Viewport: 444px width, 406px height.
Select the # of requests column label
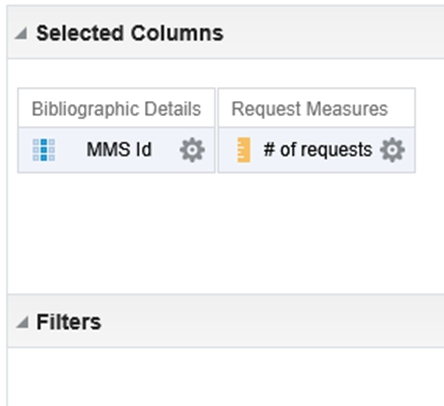318,150
